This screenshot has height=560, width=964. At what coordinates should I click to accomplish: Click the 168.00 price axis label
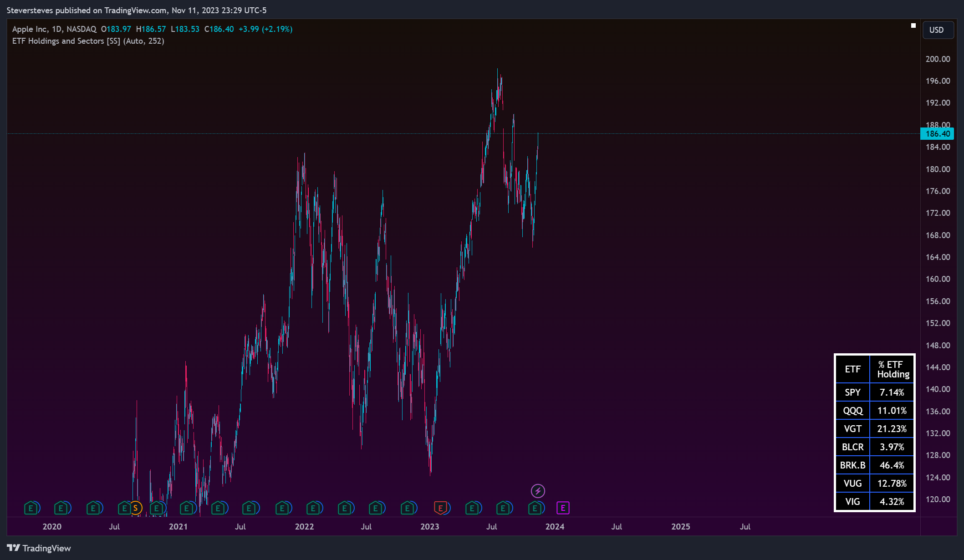click(x=938, y=235)
